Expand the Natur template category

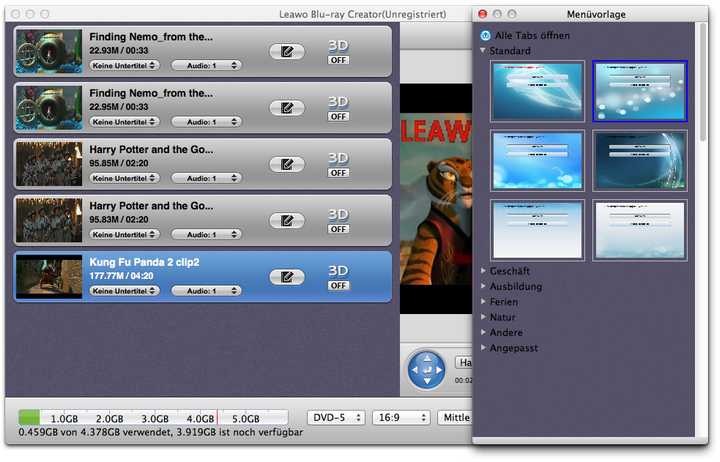coord(483,317)
